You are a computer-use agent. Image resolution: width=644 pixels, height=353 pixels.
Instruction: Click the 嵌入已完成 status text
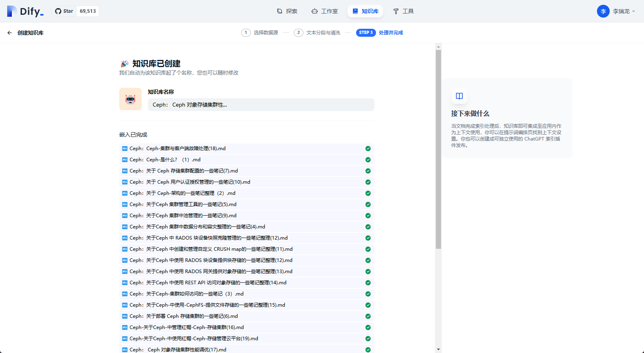[x=133, y=135]
